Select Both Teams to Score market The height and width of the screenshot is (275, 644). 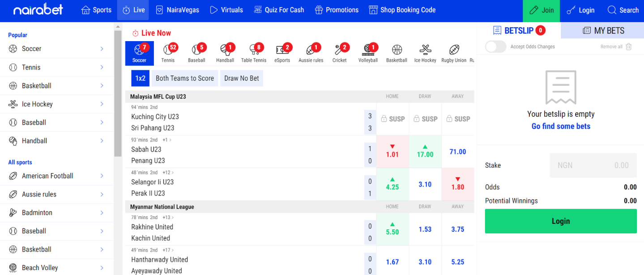185,78
